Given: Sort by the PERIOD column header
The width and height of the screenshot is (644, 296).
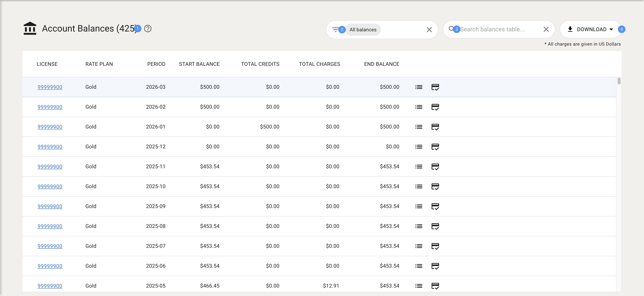Looking at the screenshot, I should [x=156, y=64].
